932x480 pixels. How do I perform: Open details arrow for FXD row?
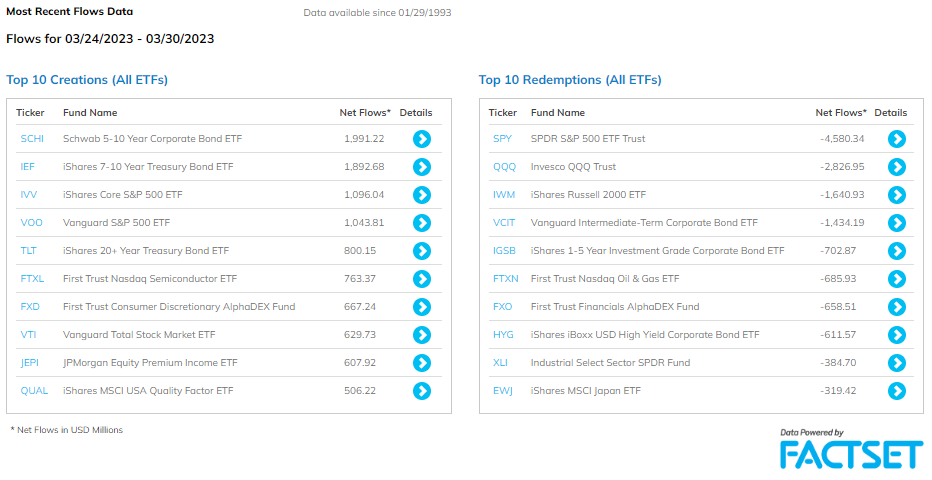point(422,307)
